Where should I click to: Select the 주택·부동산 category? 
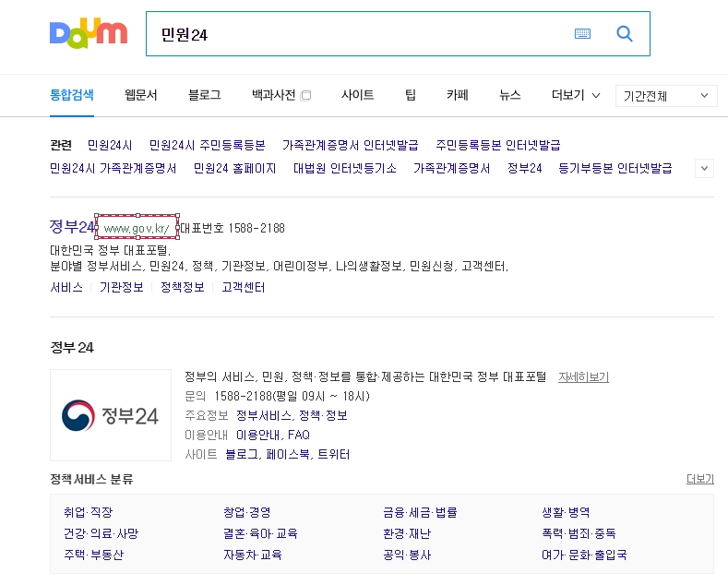pos(94,555)
